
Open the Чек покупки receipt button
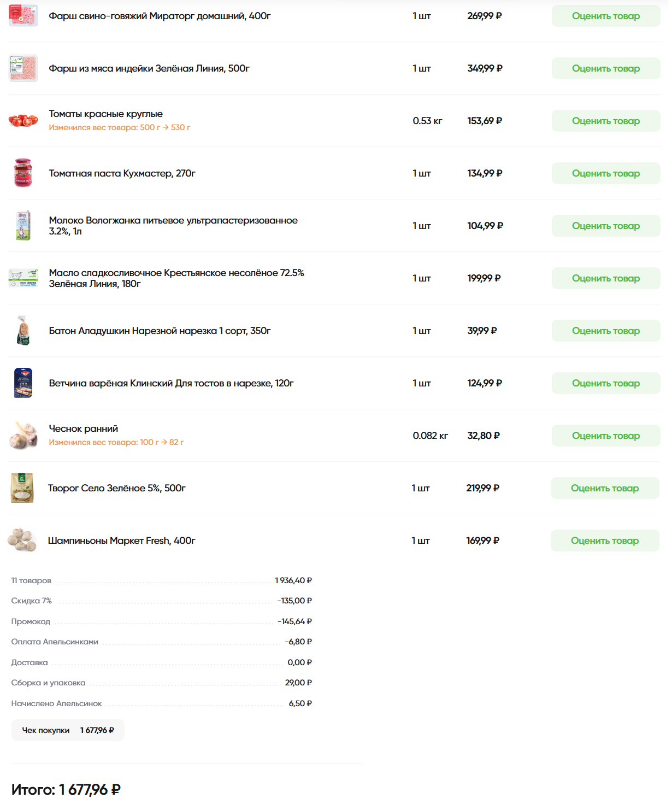pos(68,730)
